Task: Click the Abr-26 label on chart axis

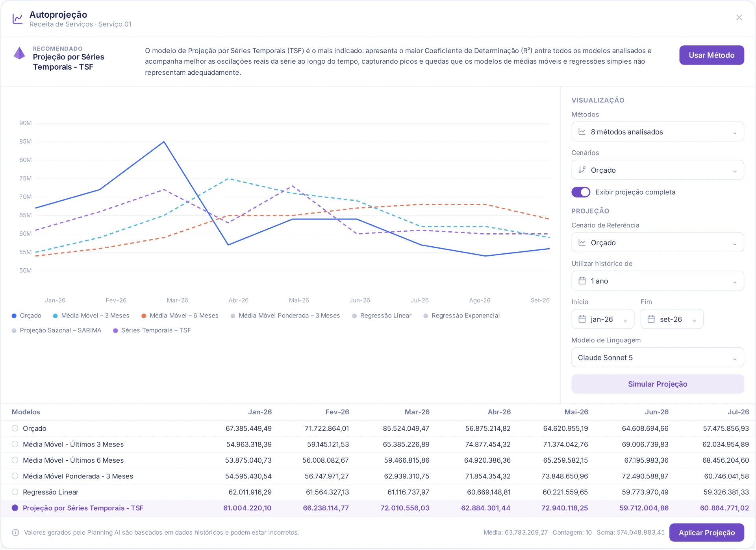Action: pos(239,300)
